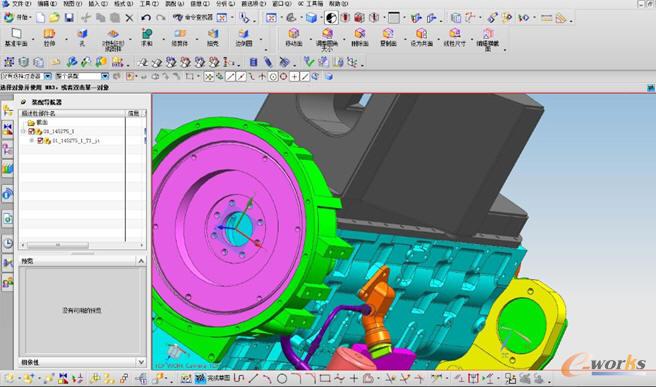Select the Linear Dimension (线性尺寸) tool
656x387 pixels.
point(454,37)
